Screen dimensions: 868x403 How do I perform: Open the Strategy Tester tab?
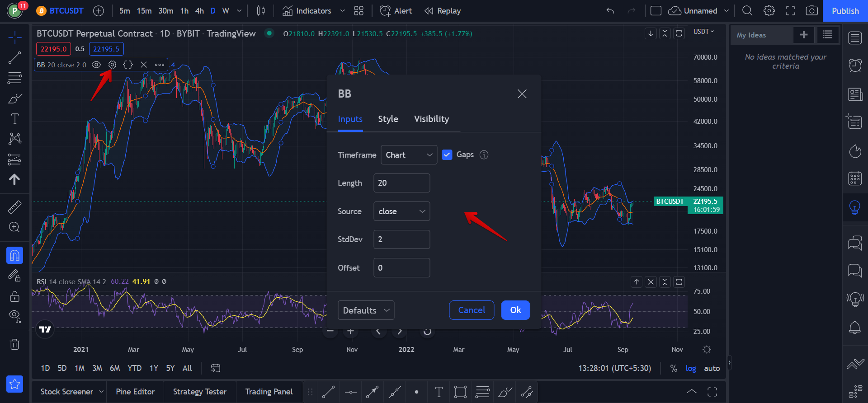pos(200,392)
